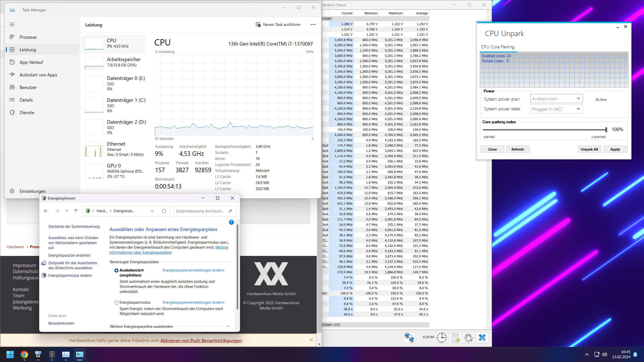Go up one level in Energieoptionen
Screen dimensions: 644x362
click(76, 211)
